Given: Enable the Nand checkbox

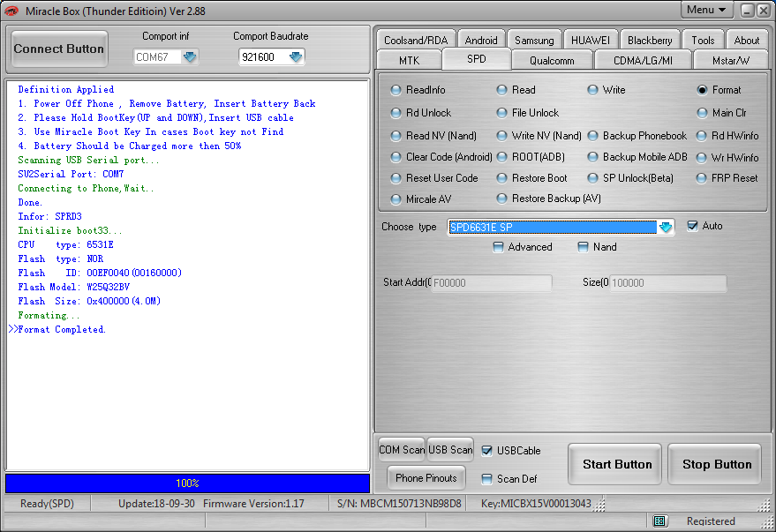Looking at the screenshot, I should pyautogui.click(x=584, y=247).
